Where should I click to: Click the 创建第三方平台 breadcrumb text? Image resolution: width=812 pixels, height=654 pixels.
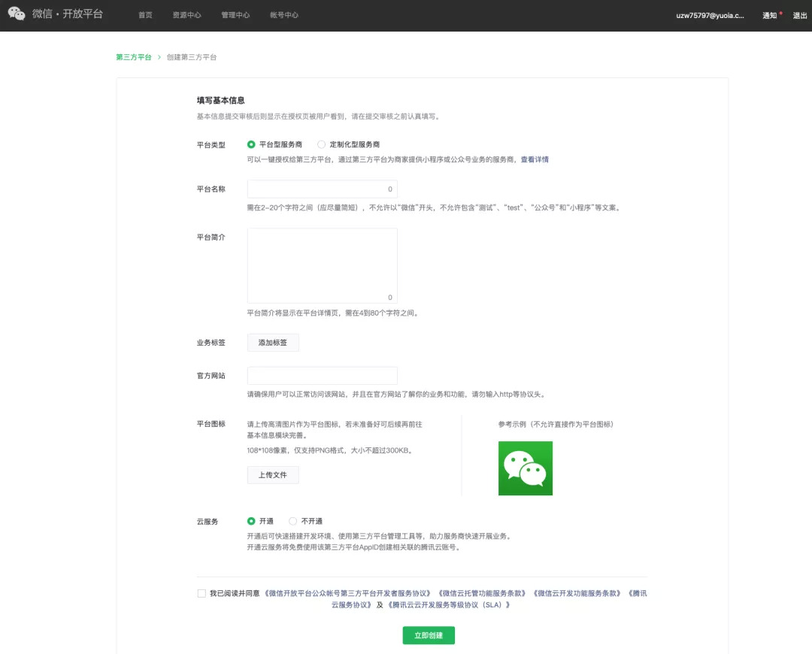pos(192,57)
